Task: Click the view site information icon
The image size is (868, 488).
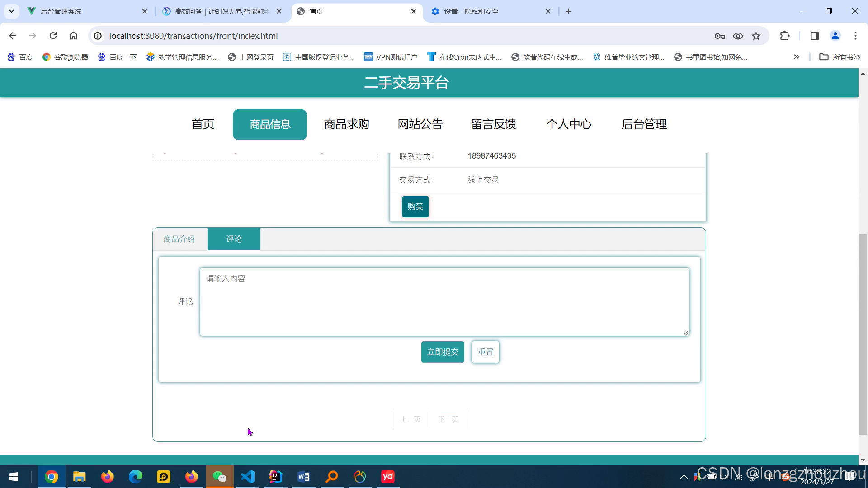Action: [x=98, y=36]
